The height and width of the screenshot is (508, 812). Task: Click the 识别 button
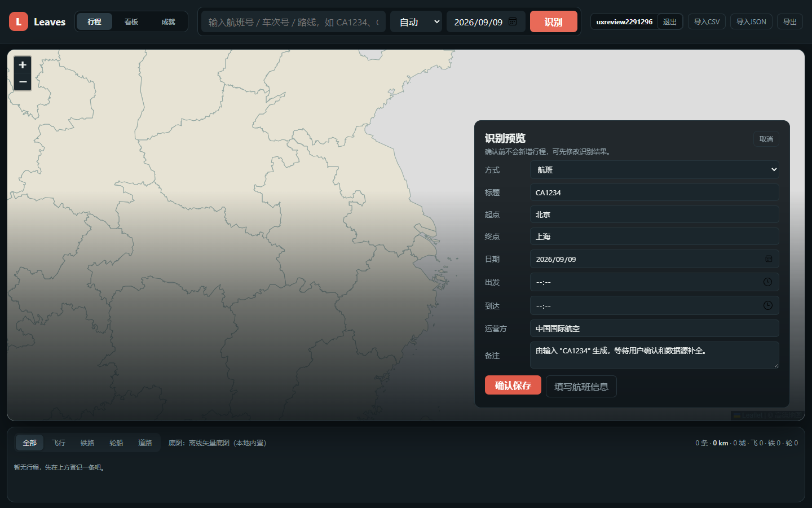click(554, 21)
